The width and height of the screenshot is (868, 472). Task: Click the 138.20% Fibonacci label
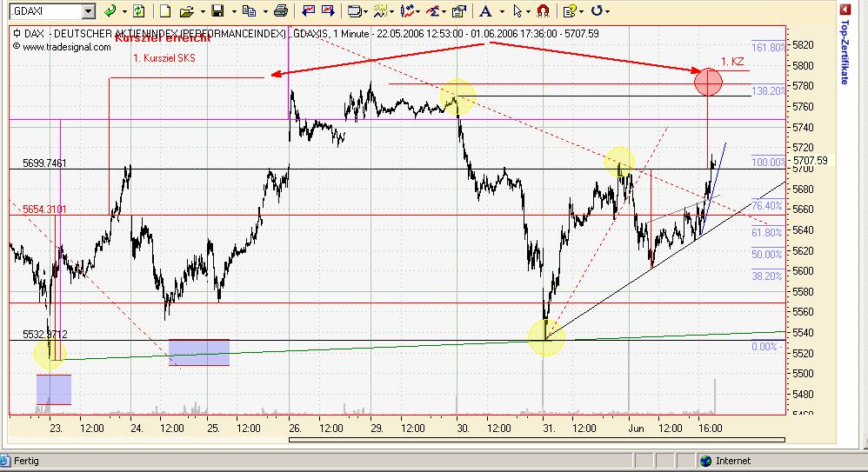(768, 90)
